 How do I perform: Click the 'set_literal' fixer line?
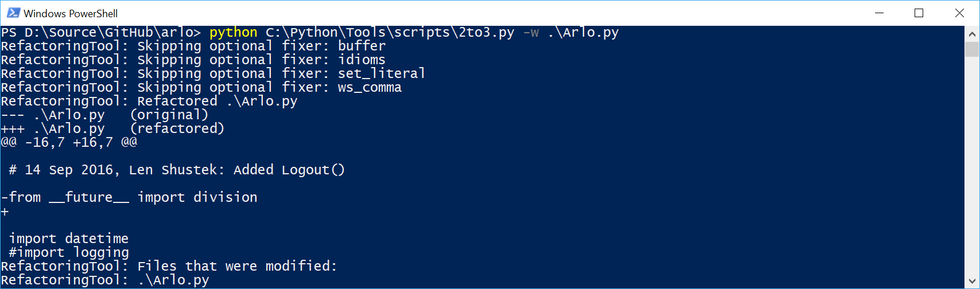click(x=213, y=74)
